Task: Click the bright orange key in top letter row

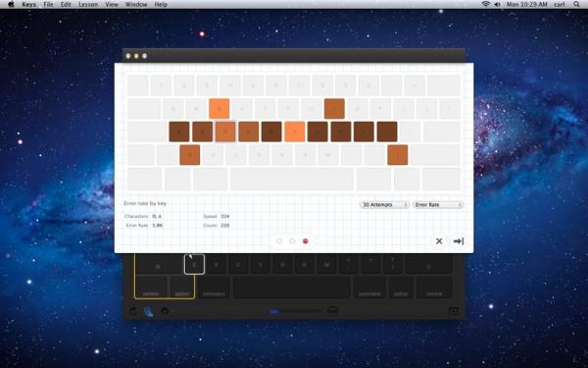Action: point(219,109)
